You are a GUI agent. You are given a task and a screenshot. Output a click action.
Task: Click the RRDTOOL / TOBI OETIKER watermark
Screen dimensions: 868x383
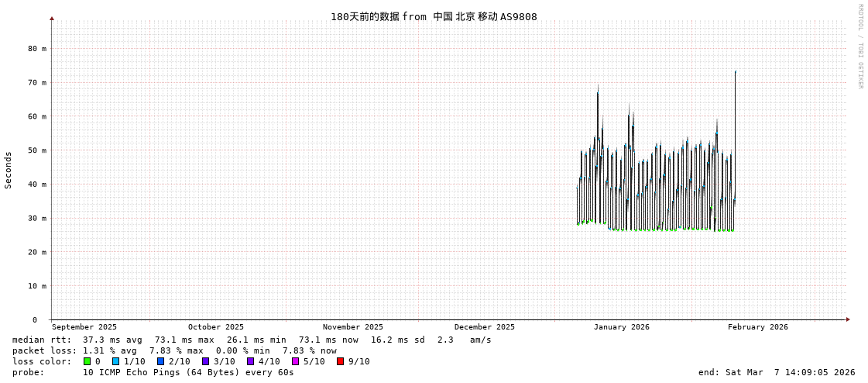point(859,46)
